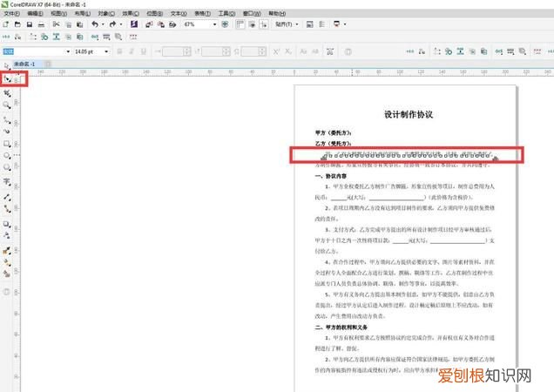Select the Crop tool
The image size is (554, 392).
click(x=7, y=93)
